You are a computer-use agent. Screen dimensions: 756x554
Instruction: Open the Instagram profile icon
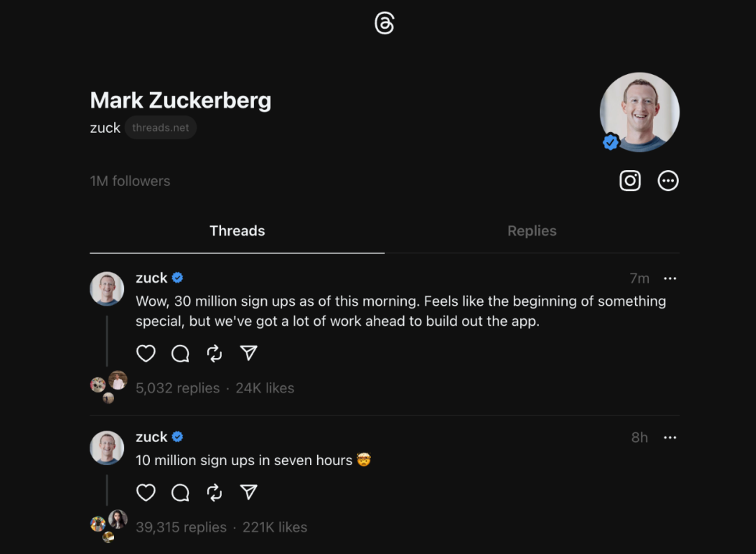pyautogui.click(x=630, y=180)
